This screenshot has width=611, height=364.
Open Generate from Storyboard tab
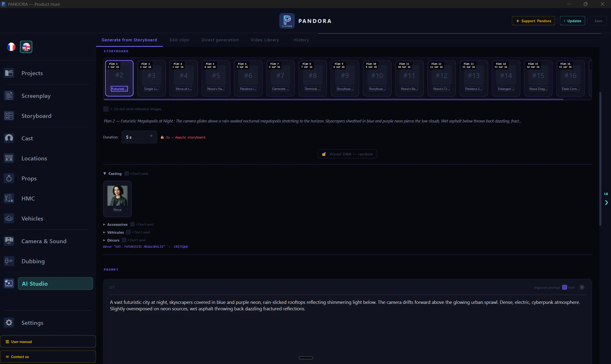(x=129, y=40)
